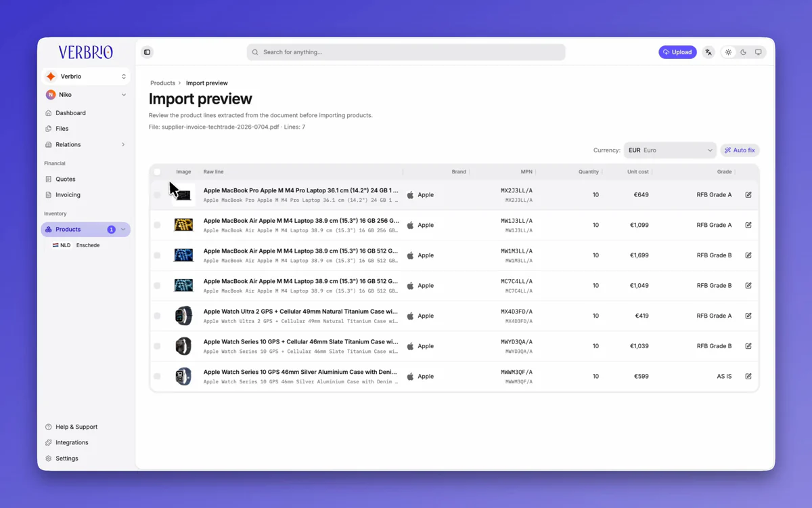Select system theme monitor icon
The image size is (812, 508).
point(759,52)
